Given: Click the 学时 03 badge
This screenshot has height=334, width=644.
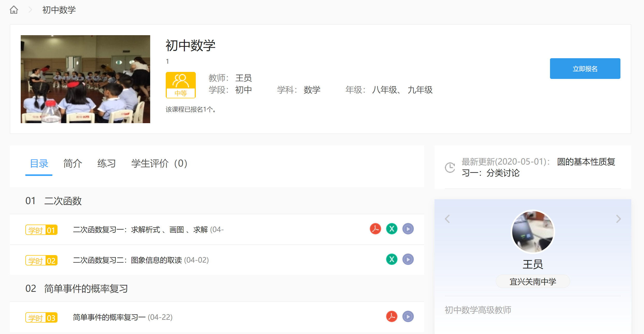Looking at the screenshot, I should [x=41, y=317].
